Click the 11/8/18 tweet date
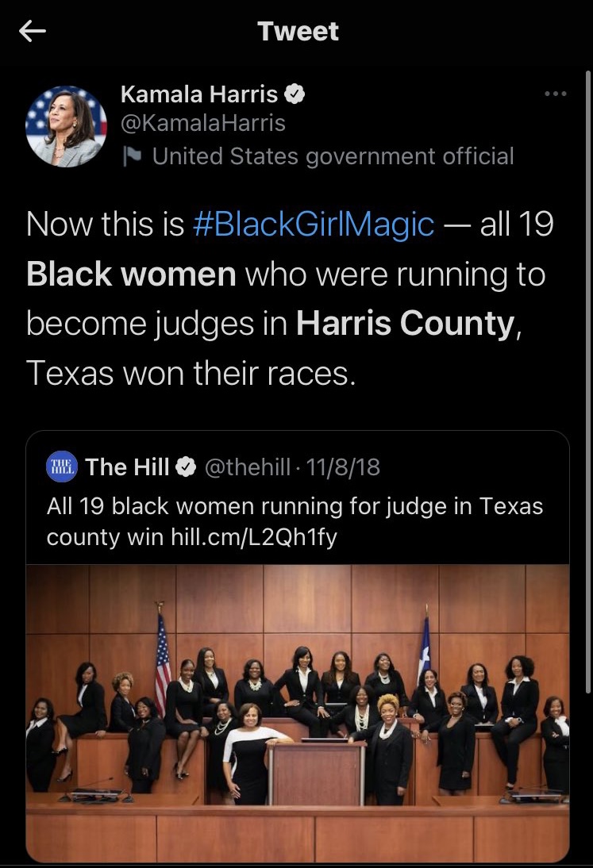Image resolution: width=593 pixels, height=868 pixels. point(343,467)
